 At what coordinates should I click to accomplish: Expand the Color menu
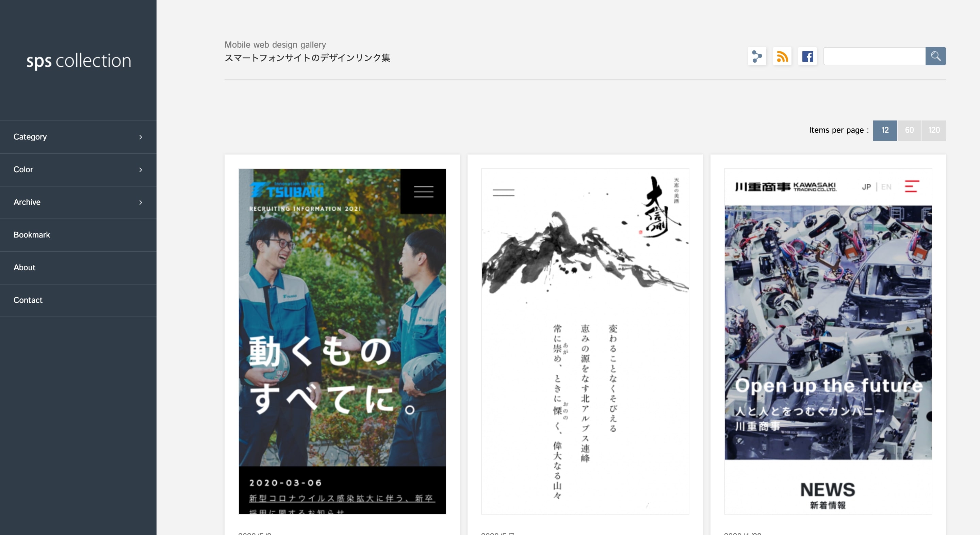78,169
